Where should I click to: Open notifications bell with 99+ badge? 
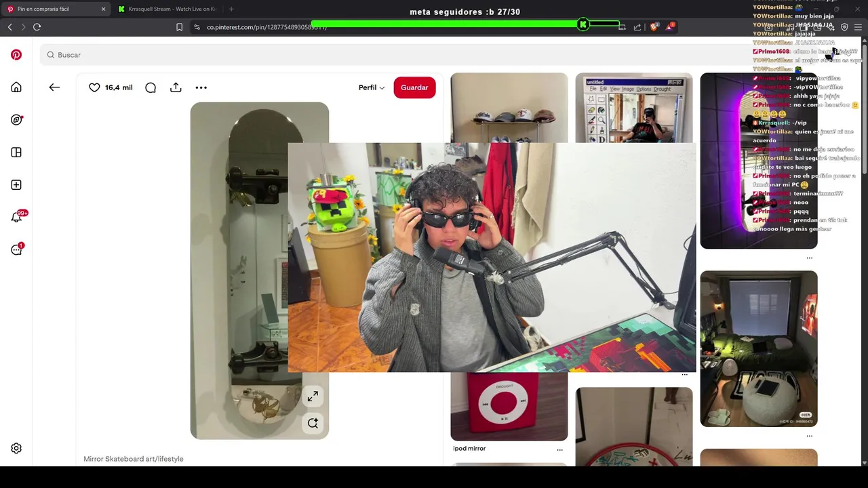coord(16,218)
